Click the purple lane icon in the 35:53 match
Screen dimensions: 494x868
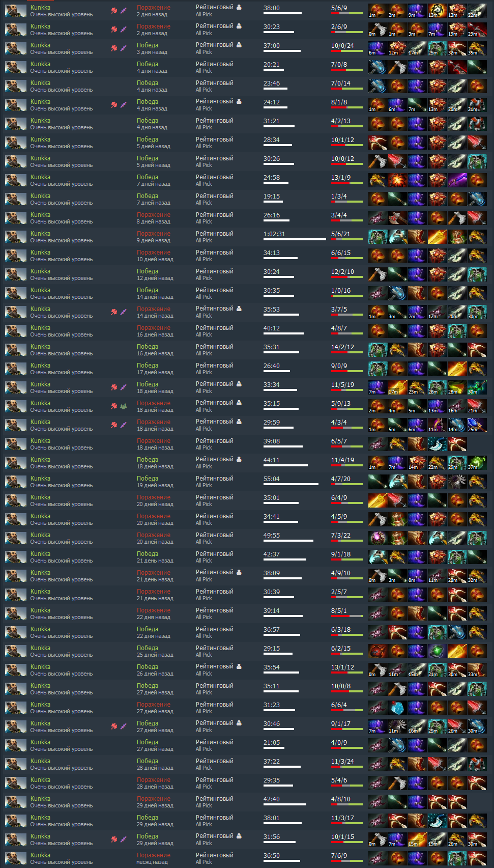pos(123,312)
